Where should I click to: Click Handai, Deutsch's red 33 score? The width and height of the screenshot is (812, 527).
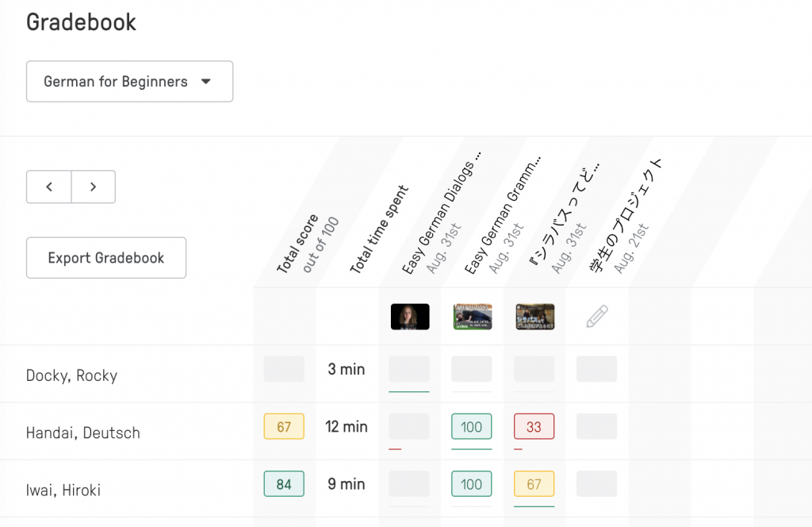tap(534, 426)
